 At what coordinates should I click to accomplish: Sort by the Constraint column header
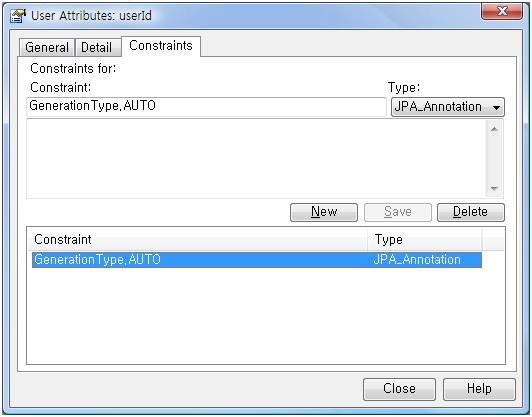197,240
